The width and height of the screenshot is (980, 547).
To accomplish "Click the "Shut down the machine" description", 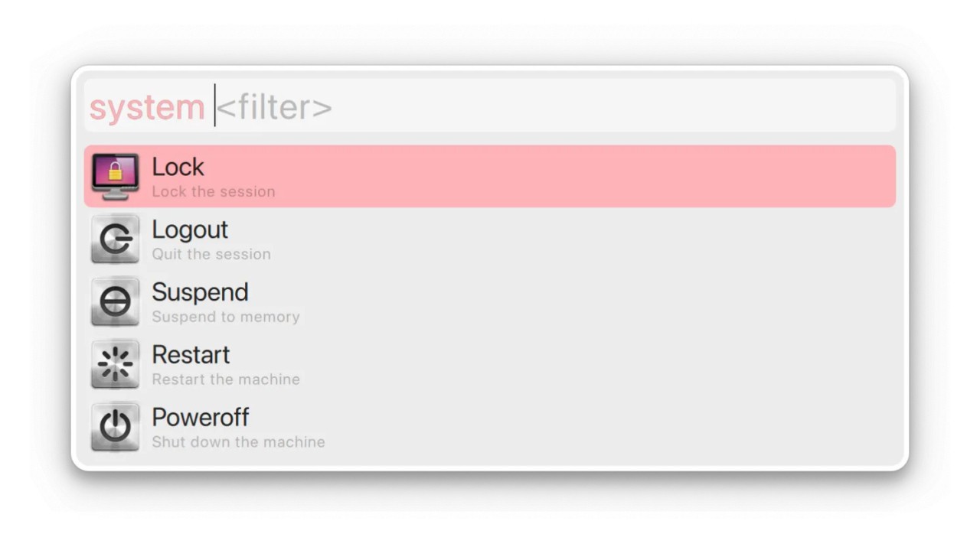I will pos(238,442).
